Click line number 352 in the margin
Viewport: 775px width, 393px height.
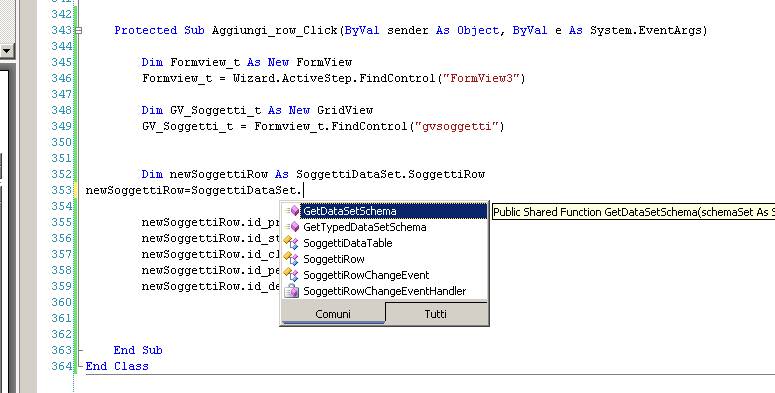pos(61,174)
